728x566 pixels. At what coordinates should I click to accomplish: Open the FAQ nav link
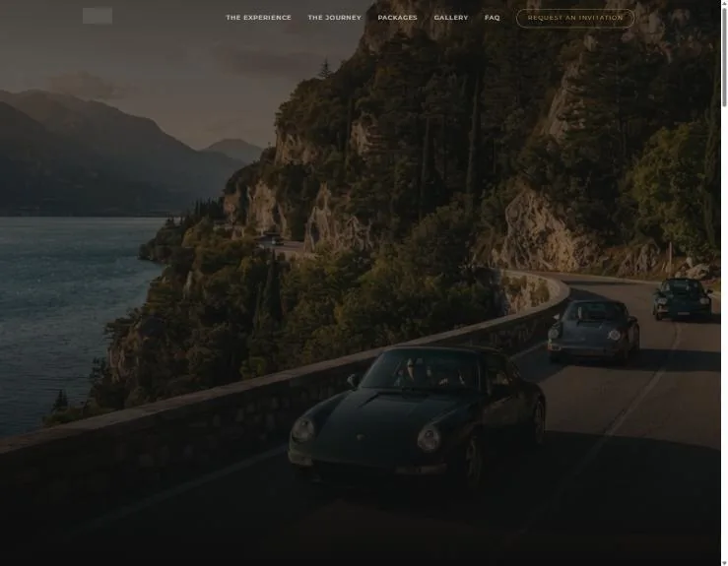(493, 18)
